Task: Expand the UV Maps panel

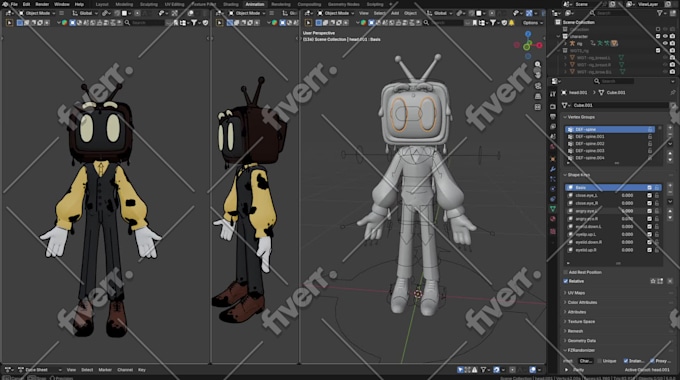Action: coord(576,293)
